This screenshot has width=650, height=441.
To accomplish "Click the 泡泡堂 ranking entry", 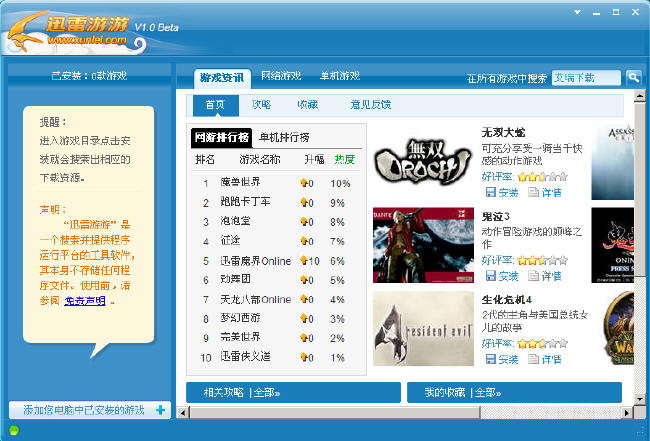I will coord(235,221).
